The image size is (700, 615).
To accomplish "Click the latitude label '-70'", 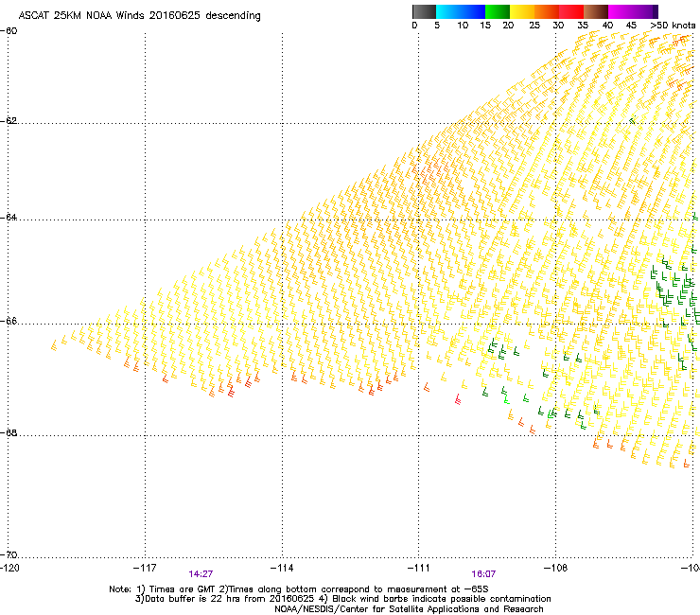I will coord(9,555).
